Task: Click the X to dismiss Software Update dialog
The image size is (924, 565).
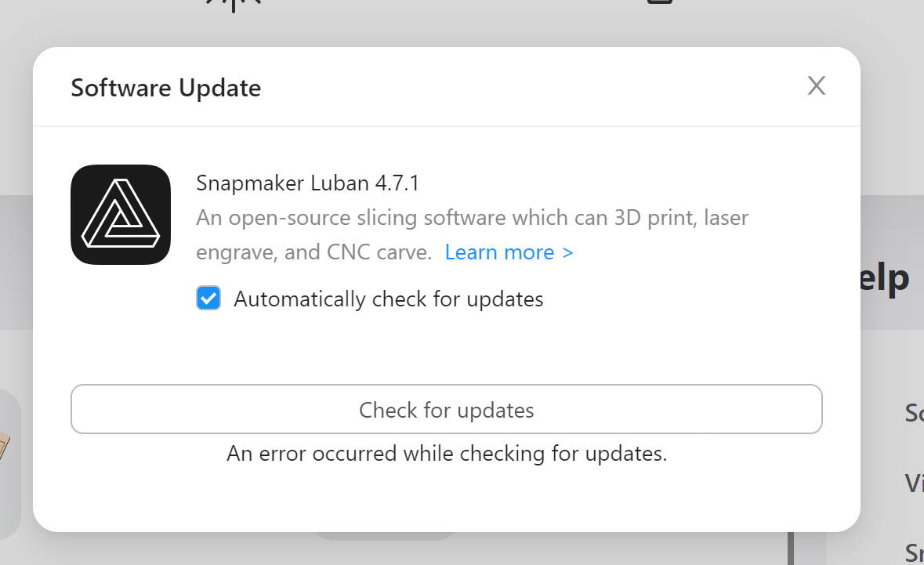Action: pyautogui.click(x=816, y=86)
